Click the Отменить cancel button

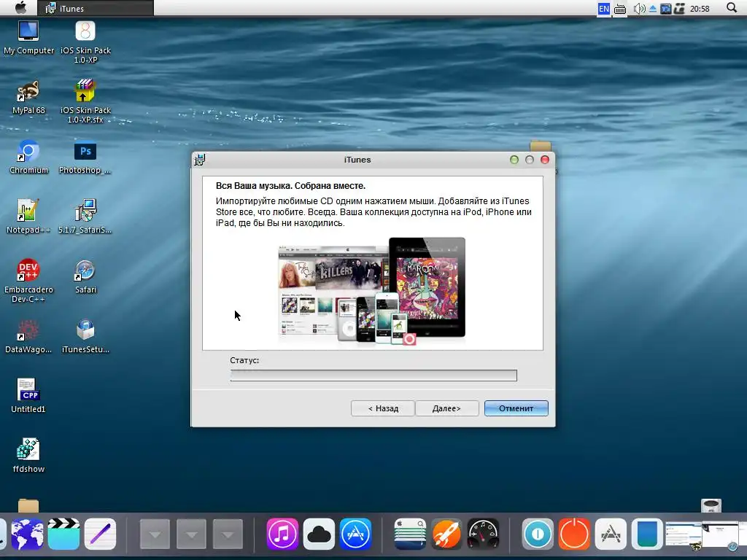pos(516,408)
